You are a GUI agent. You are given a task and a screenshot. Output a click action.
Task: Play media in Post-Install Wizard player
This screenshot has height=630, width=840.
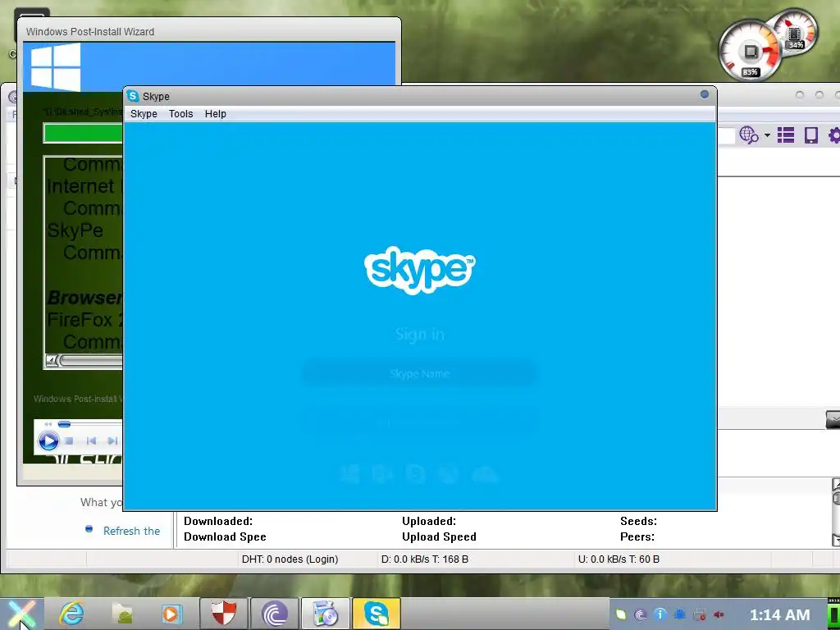pos(48,441)
